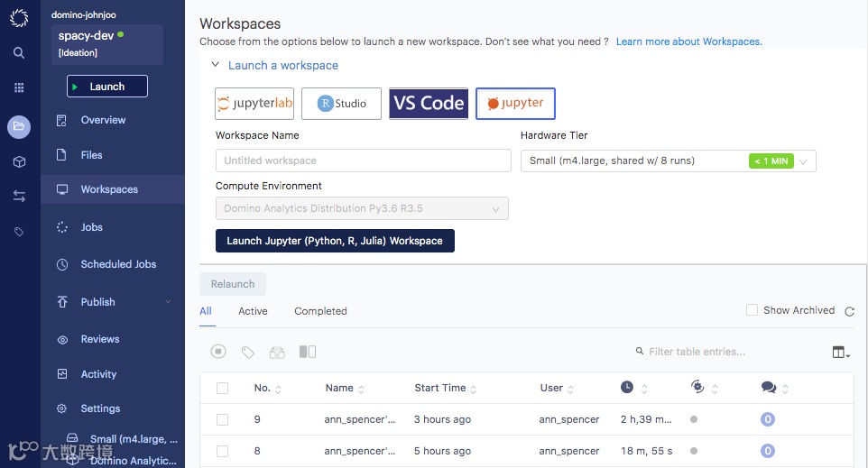Image resolution: width=868 pixels, height=468 pixels.
Task: Open the search icon in left rail
Action: tap(19, 52)
